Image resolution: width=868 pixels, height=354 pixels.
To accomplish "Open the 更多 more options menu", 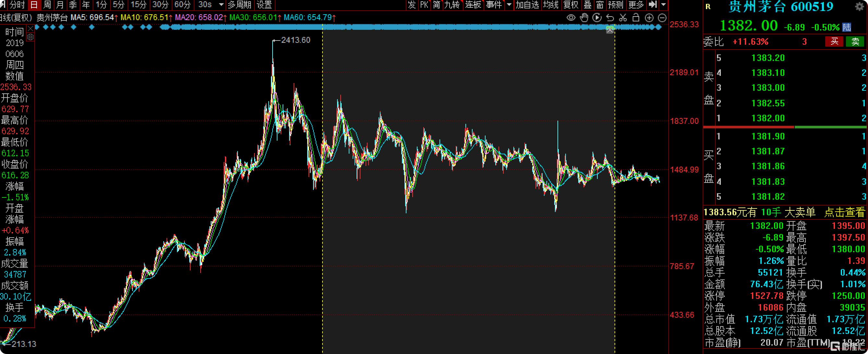I will click(x=636, y=5).
